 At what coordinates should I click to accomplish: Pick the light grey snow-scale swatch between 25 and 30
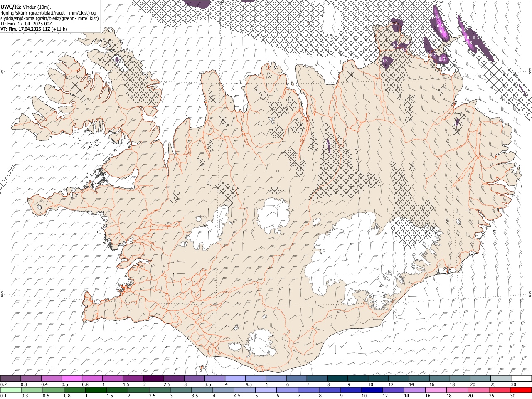(x=500, y=378)
